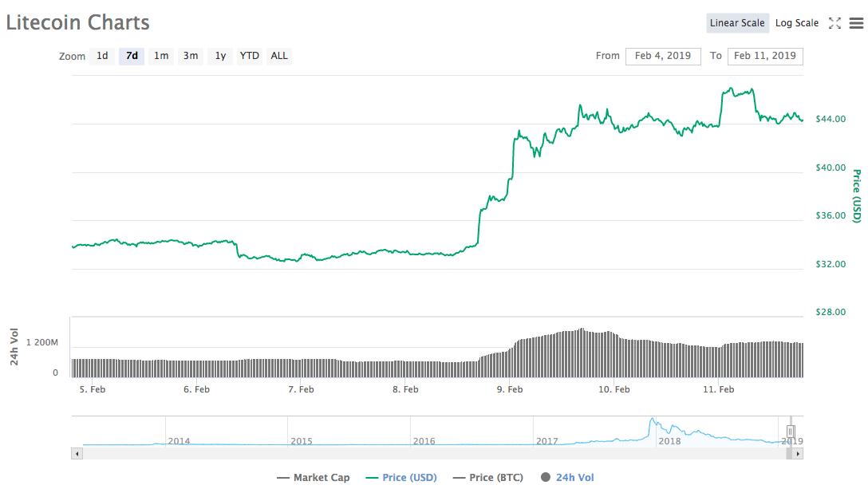Edit the From date field
This screenshot has width=868, height=489.
tap(663, 56)
